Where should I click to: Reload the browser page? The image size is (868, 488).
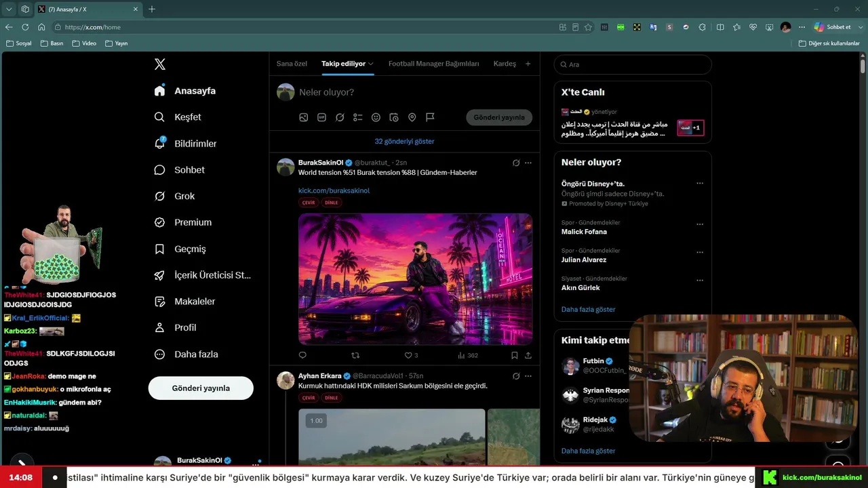click(x=25, y=27)
